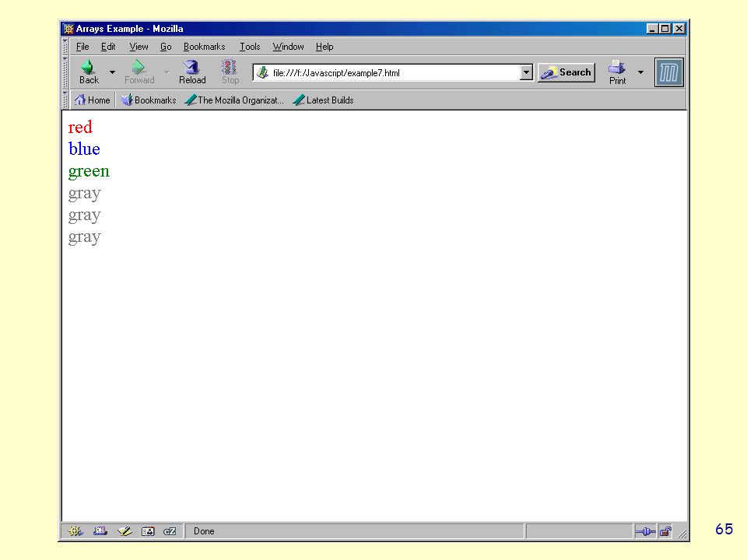This screenshot has height=560, width=747.
Task: Click the Stop loading button
Action: tap(230, 72)
